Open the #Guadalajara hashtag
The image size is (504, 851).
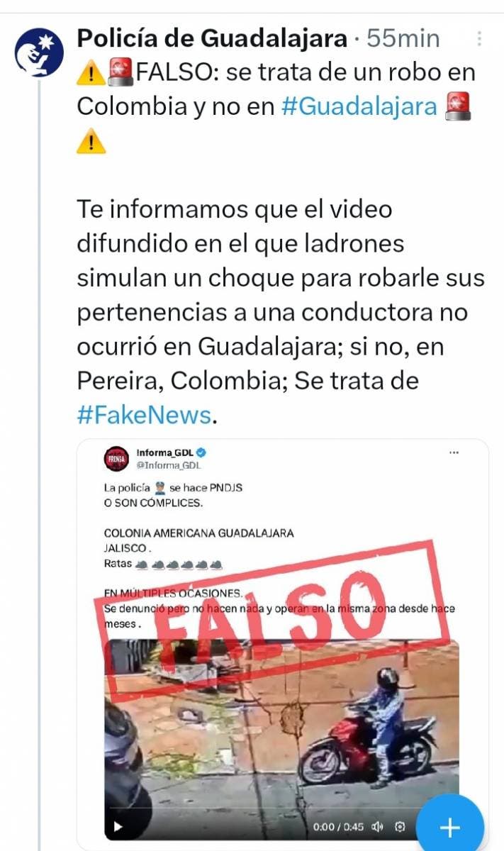pos(359,106)
